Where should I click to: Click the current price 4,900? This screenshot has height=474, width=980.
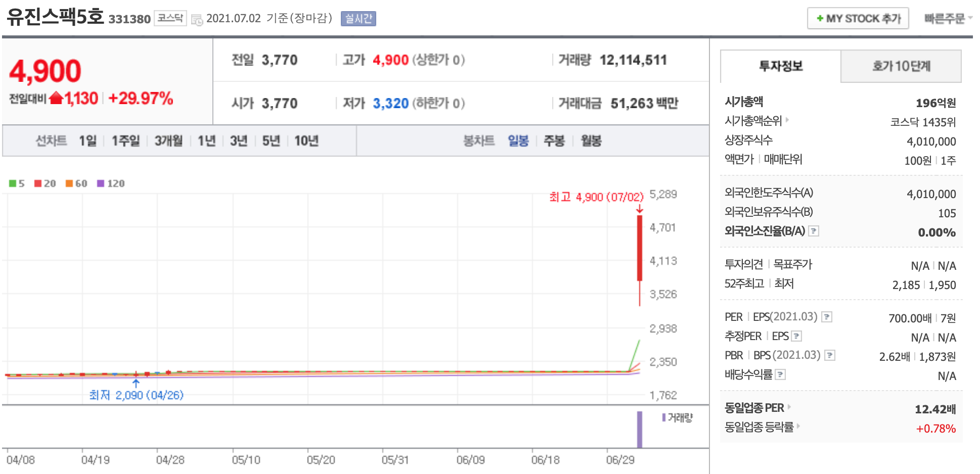[x=45, y=71]
